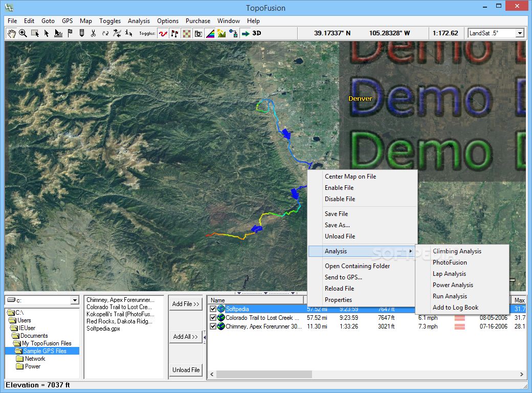Choose the info pointer tool
The width and height of the screenshot is (532, 393).
pyautogui.click(x=128, y=33)
